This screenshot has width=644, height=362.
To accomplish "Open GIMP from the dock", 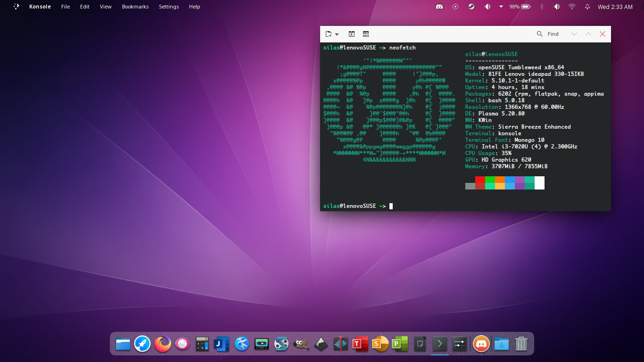I will pos(301,344).
